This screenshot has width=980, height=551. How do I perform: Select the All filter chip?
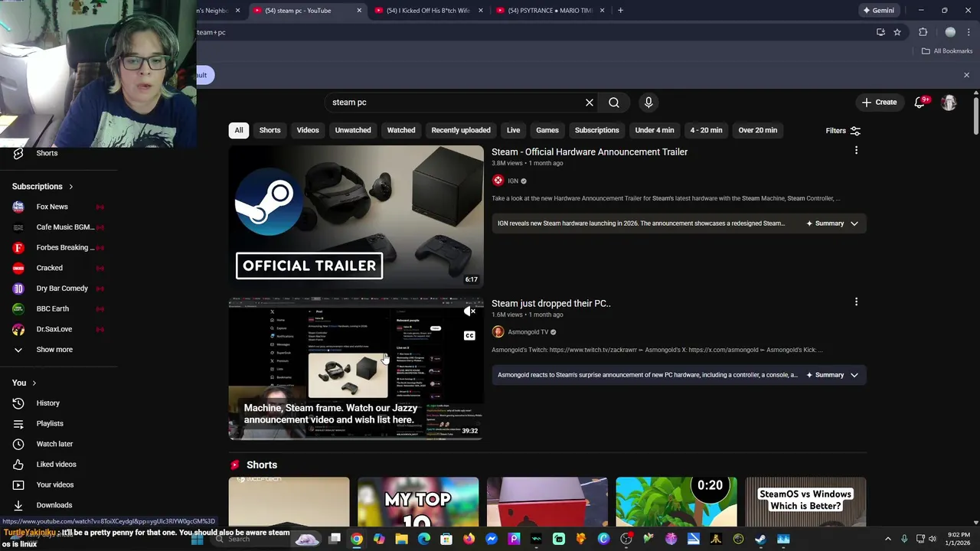tap(239, 130)
